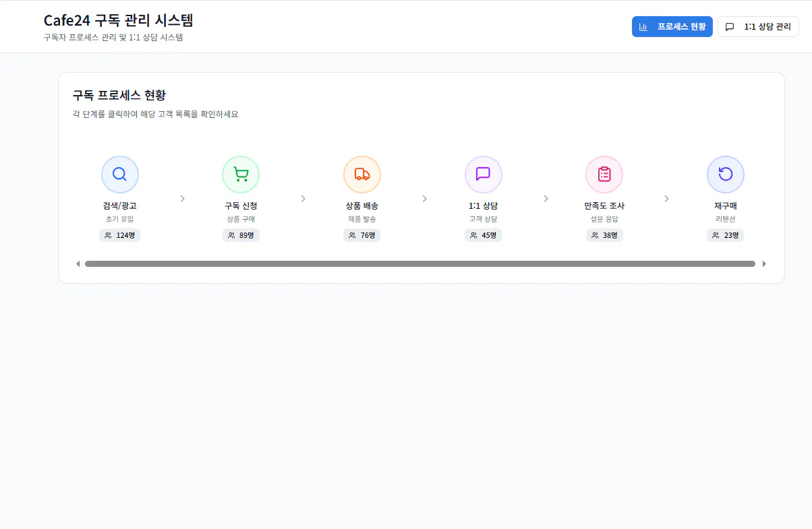Click the scrollbar left arrow
Screen dimensions: 812x529
(x=78, y=263)
